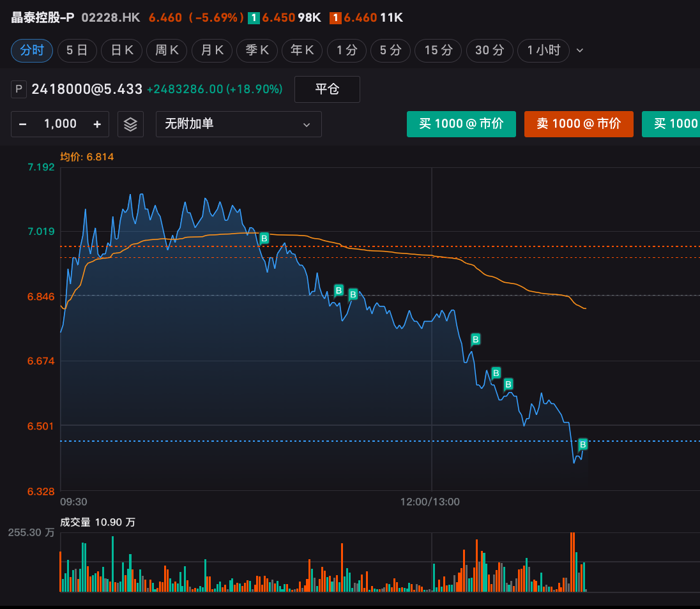This screenshot has height=609, width=700.
Task: Choose the 1小时 hourly interval tab
Action: (x=543, y=50)
